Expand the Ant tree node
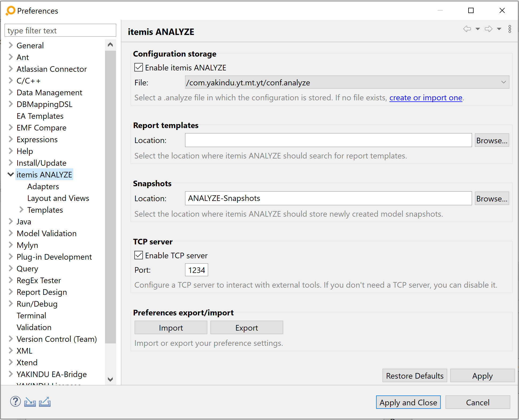 point(11,57)
